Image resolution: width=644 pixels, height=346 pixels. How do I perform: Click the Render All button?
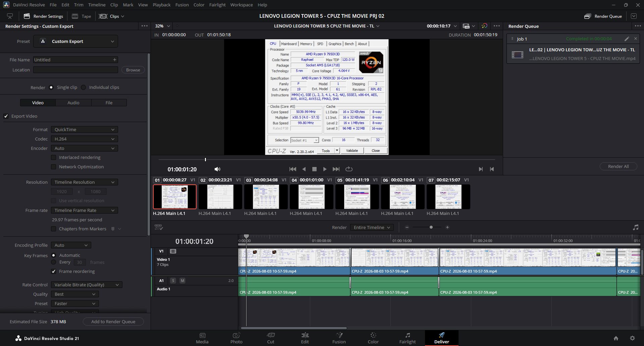pyautogui.click(x=619, y=166)
